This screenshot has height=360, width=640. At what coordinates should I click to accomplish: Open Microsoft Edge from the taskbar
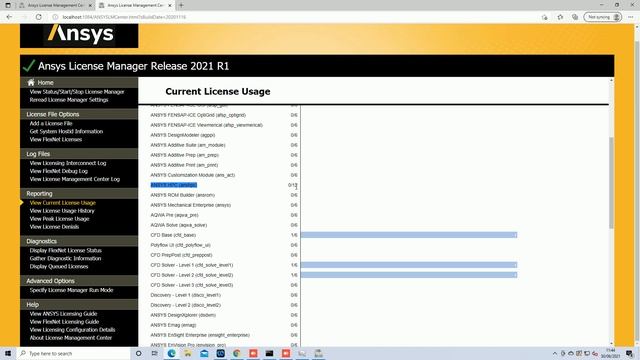coord(171,353)
